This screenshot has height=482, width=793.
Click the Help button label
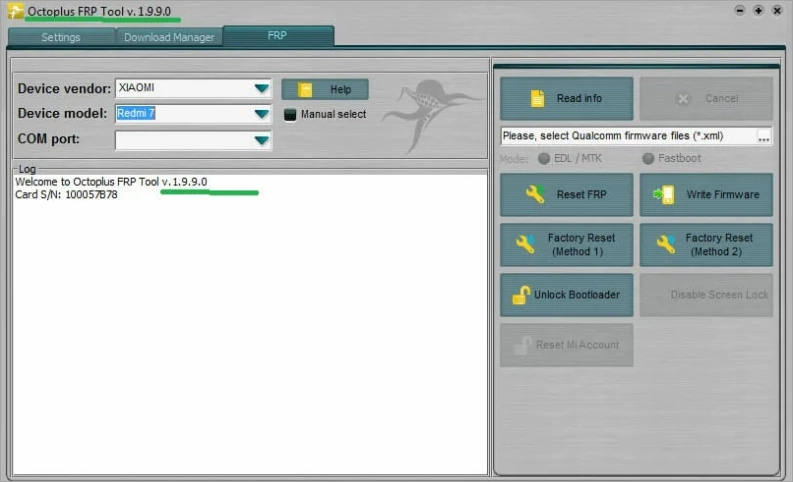pyautogui.click(x=340, y=90)
